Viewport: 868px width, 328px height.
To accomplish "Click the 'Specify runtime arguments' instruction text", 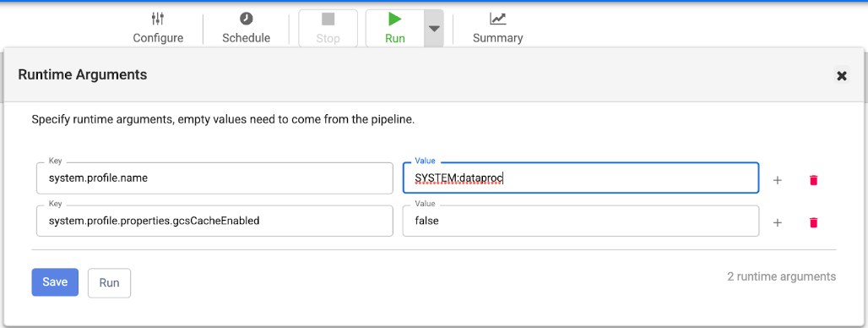I will [223, 119].
